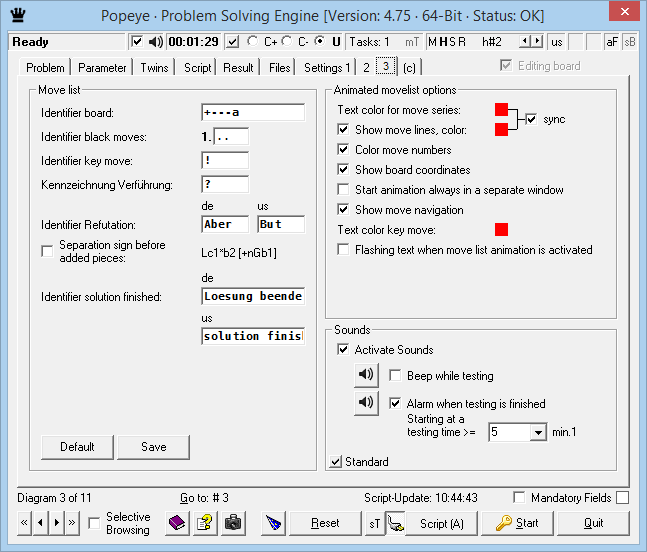Click the Save button
Viewport: 647px width, 552px height.
(x=153, y=447)
